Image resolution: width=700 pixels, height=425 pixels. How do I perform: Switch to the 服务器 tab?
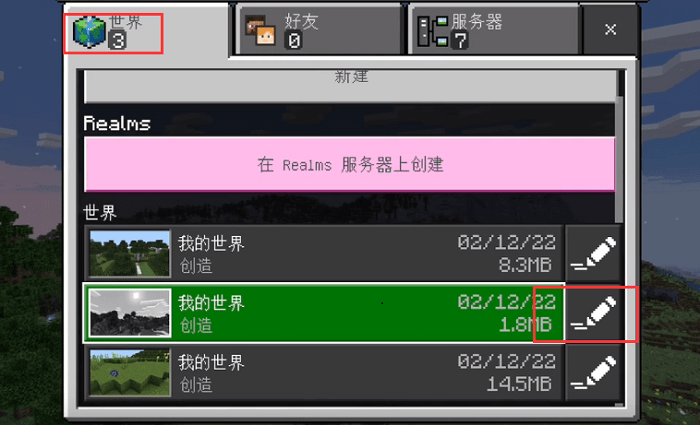494,30
